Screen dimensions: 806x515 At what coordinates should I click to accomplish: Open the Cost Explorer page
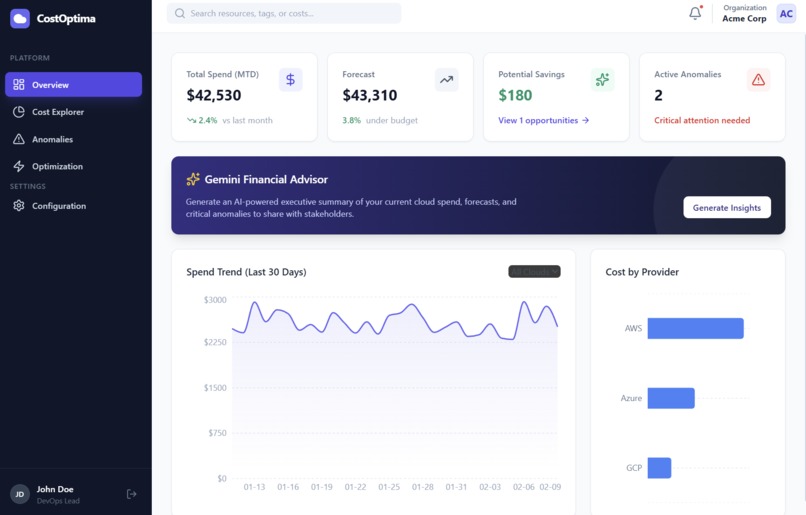(74, 112)
